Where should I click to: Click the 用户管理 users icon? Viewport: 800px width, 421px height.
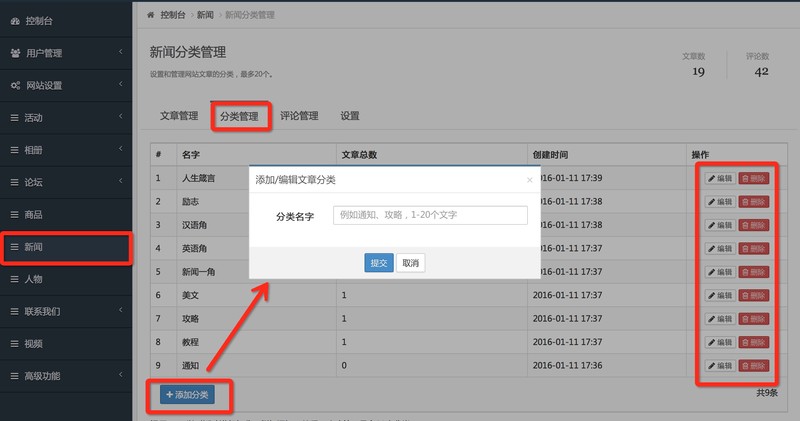pos(15,53)
